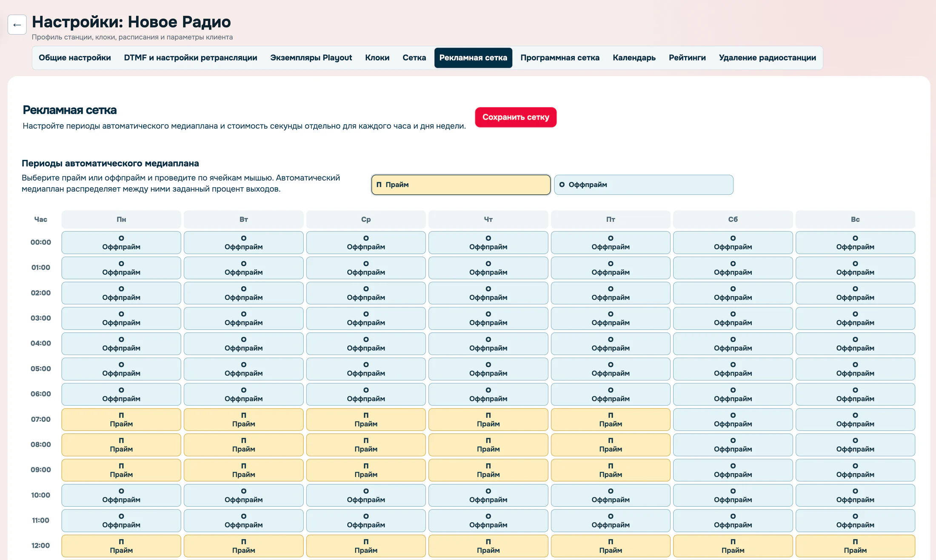Click the Вс column header

point(855,219)
